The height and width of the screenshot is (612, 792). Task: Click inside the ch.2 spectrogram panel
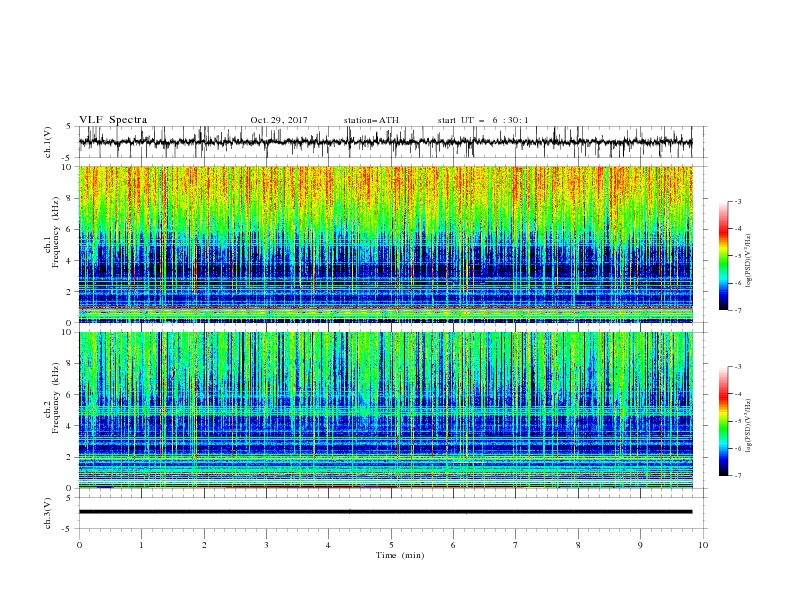tap(385, 410)
